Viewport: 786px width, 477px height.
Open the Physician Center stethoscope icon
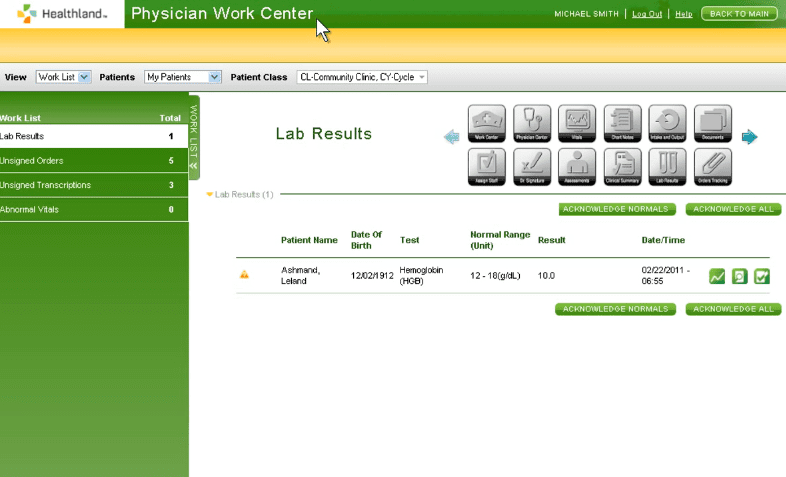[532, 123]
